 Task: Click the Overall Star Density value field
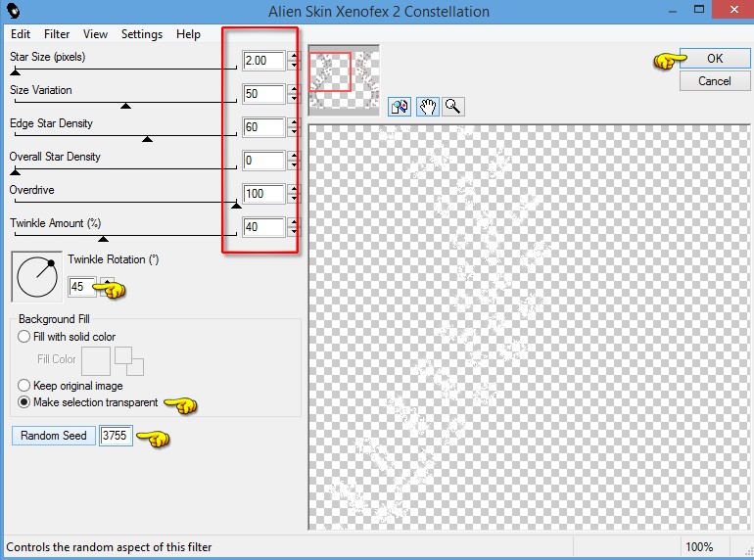263,160
